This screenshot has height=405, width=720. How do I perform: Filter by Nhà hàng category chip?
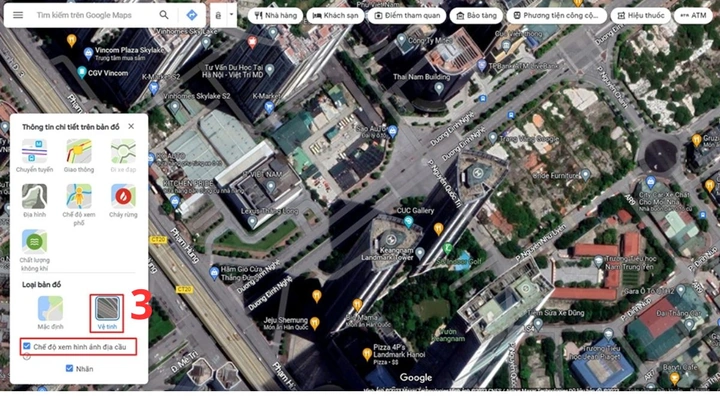pyautogui.click(x=276, y=15)
